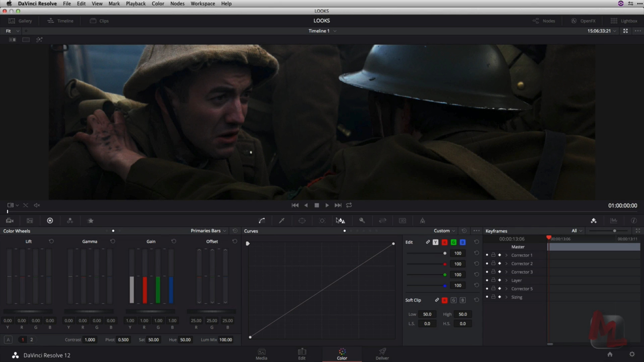Switch to Edit page
Viewport: 644px width, 362px height.
pyautogui.click(x=302, y=354)
